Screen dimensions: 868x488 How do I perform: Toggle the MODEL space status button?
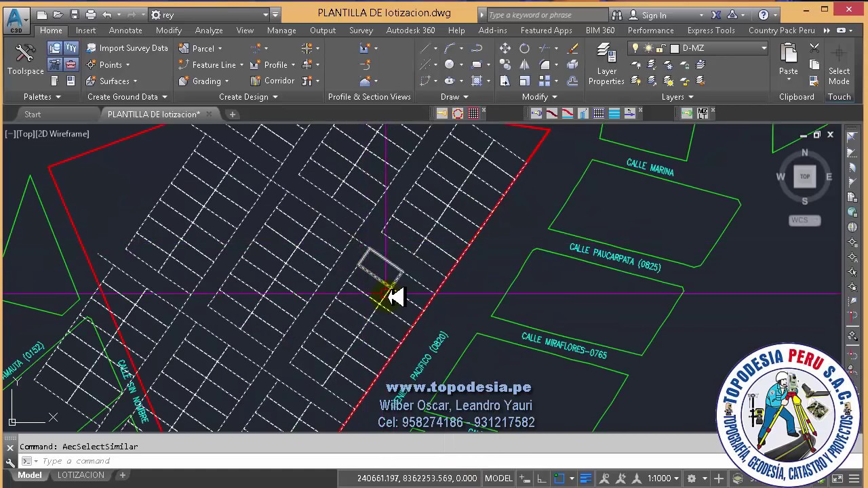coord(498,478)
